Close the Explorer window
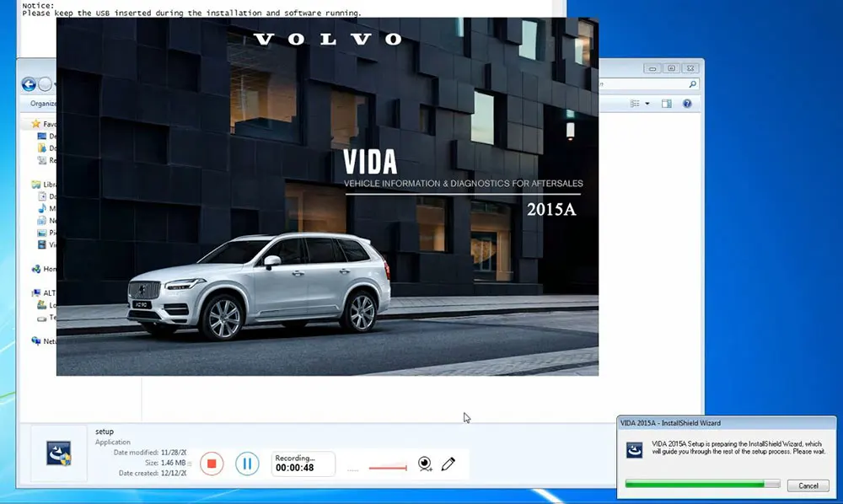 690,68
